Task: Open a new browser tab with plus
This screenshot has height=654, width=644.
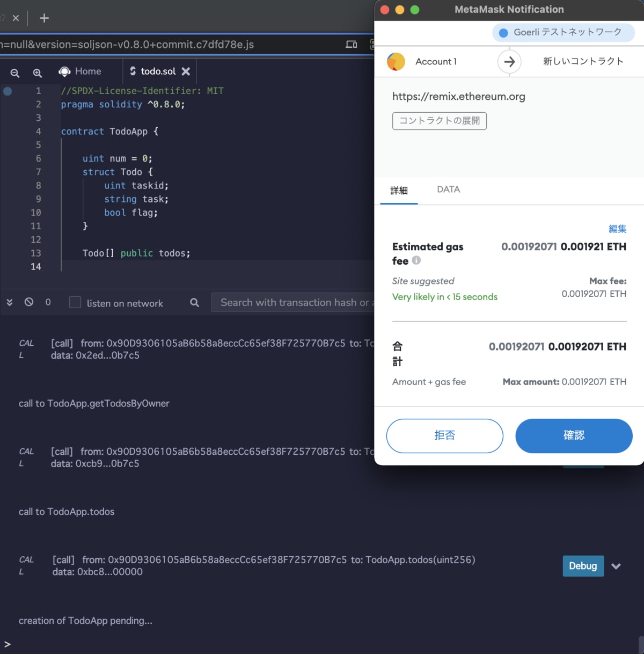Action: click(45, 18)
